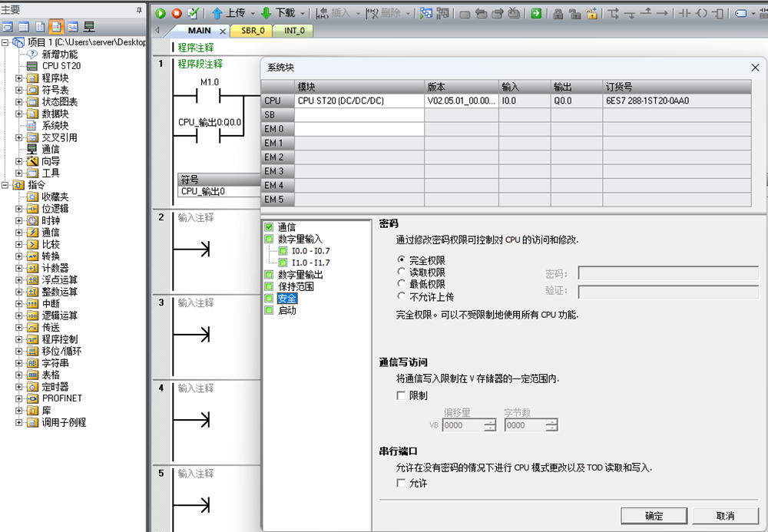Pin the 主要 panel with pushpin icon
768x532 pixels.
[138, 10]
